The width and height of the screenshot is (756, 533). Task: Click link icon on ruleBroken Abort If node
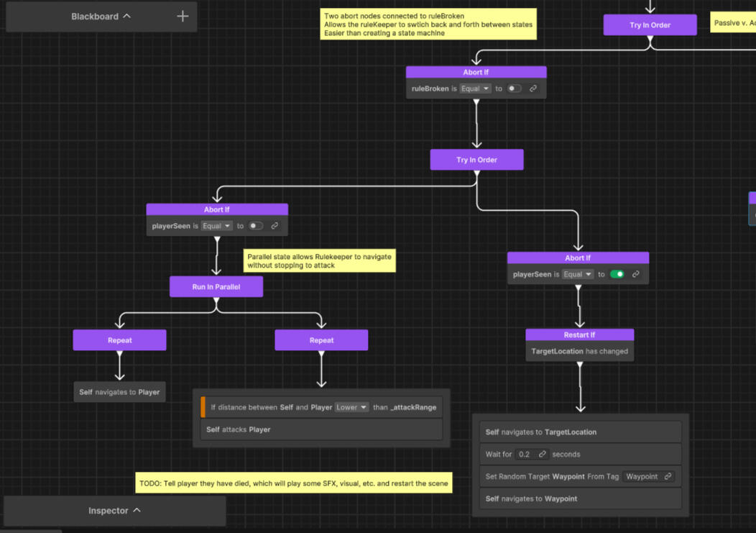click(x=533, y=88)
